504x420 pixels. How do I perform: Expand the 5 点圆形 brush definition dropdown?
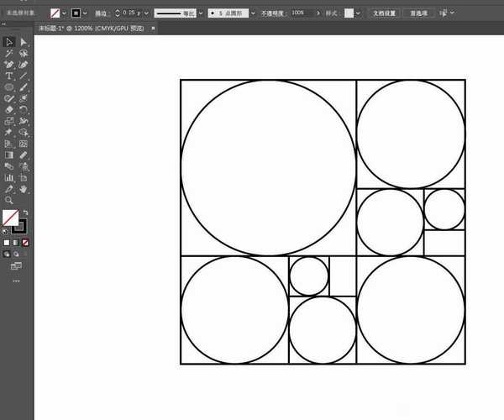(254, 14)
